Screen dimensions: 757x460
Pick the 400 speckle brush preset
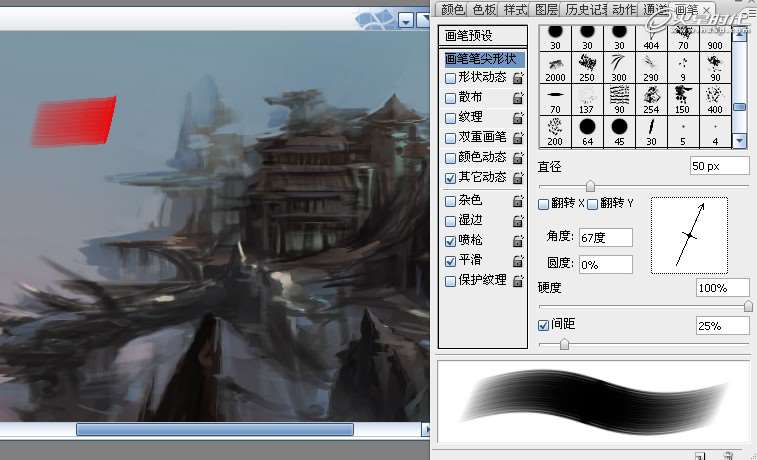coord(715,99)
